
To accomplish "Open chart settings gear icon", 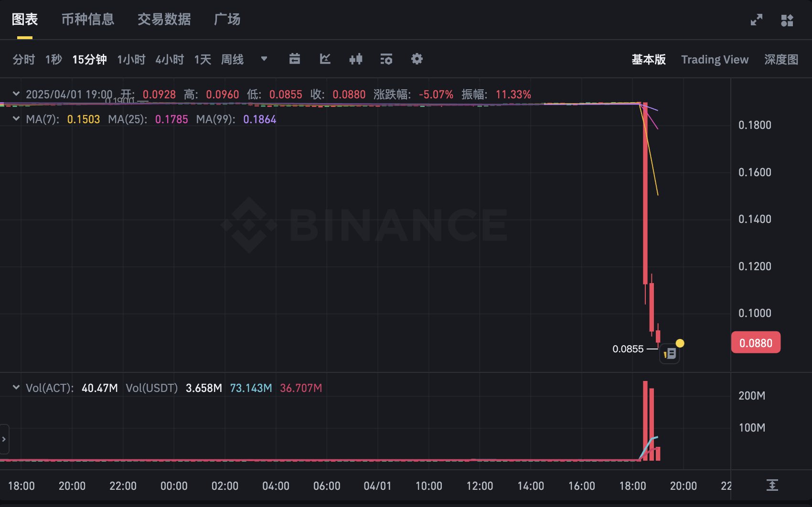I will [x=417, y=59].
